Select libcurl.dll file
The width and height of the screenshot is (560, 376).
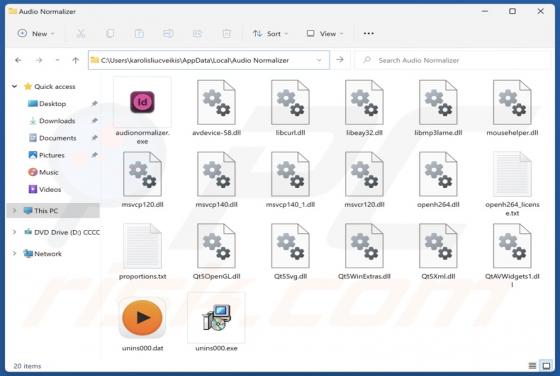click(290, 108)
